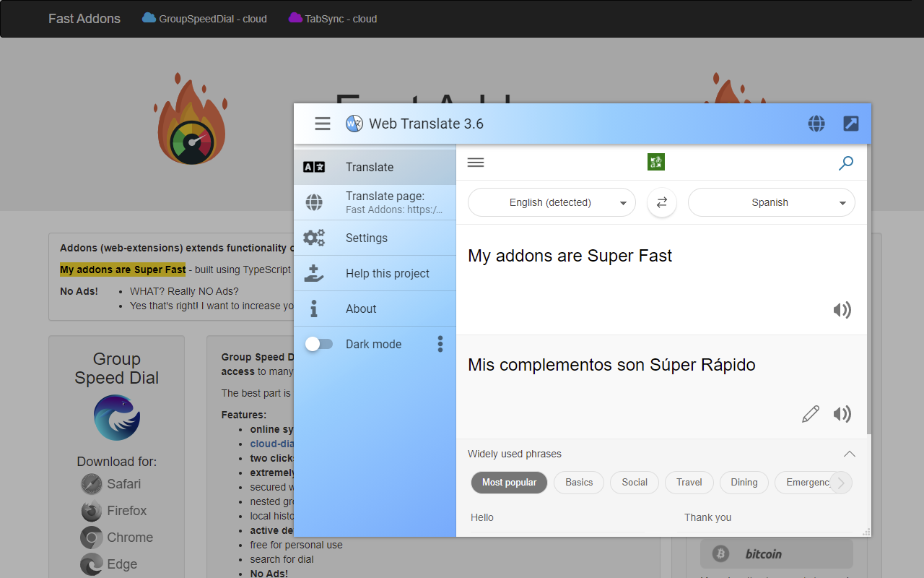The height and width of the screenshot is (578, 924).
Task: Edit the translation using the pencil icon
Action: pos(810,414)
